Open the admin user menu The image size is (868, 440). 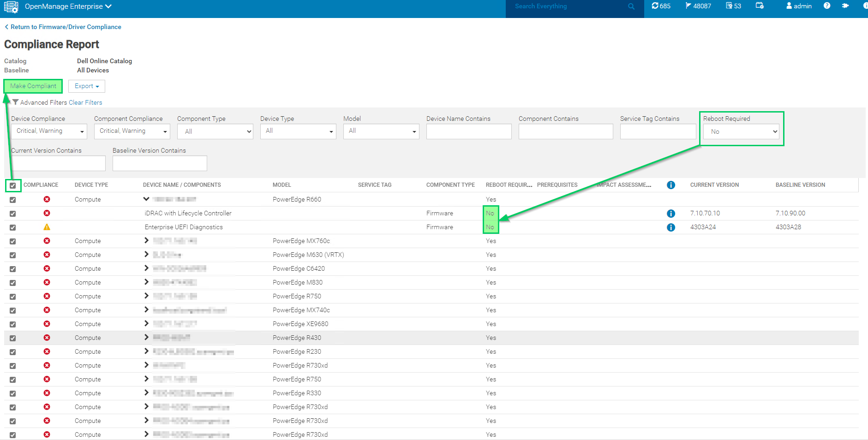(799, 6)
